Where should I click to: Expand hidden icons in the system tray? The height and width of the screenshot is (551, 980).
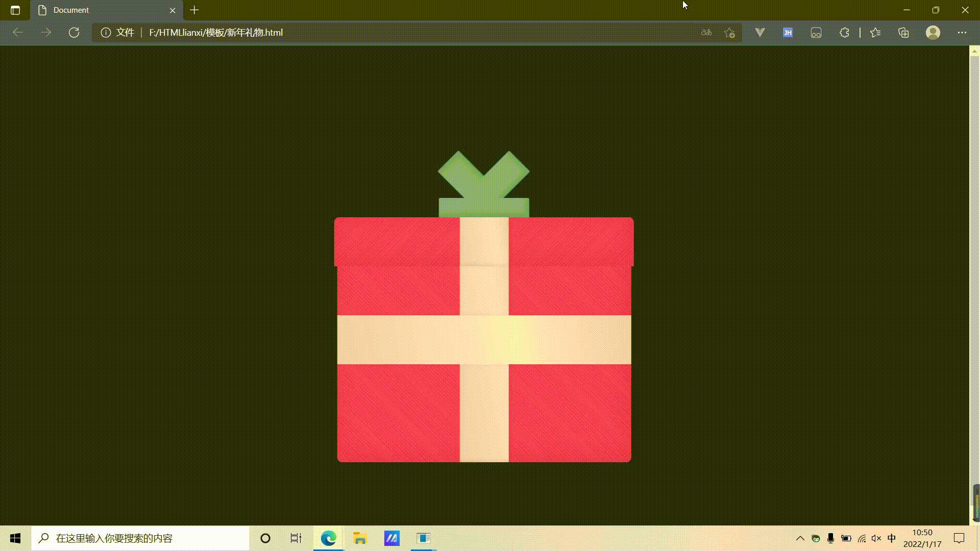click(800, 538)
